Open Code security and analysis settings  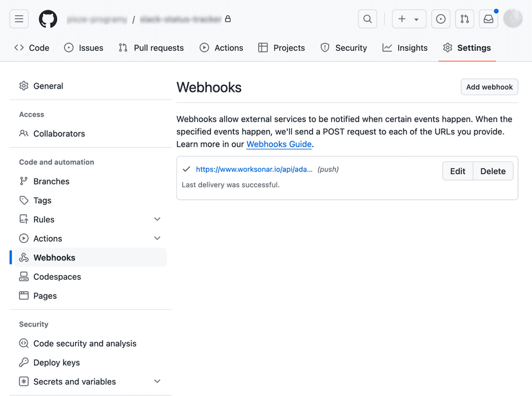pyautogui.click(x=85, y=343)
